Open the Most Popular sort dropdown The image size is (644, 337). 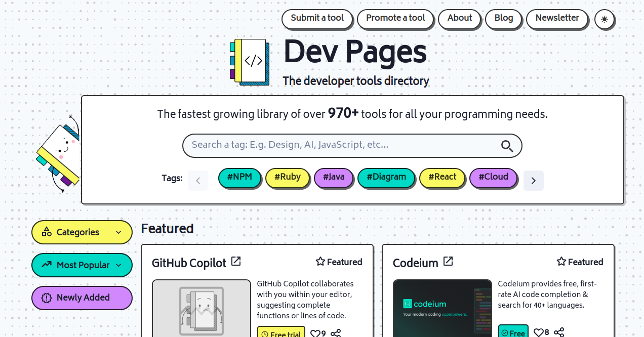(x=82, y=265)
